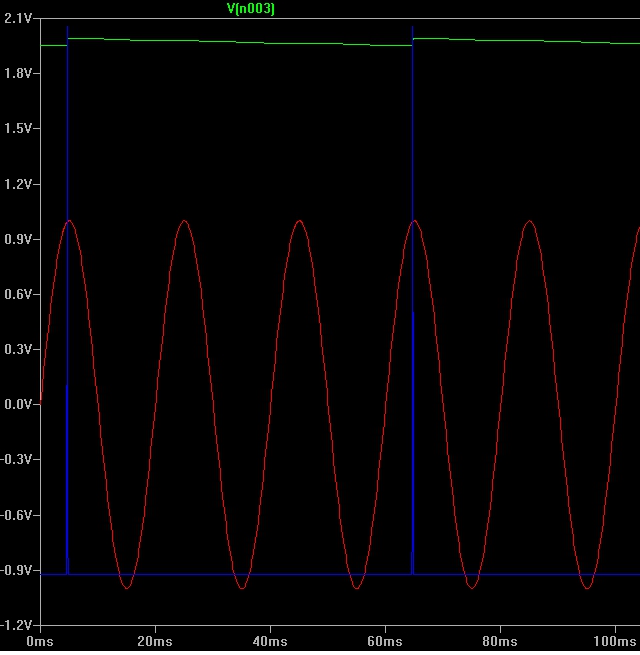Select the 0.3V vertical axis label
Image resolution: width=640 pixels, height=655 pixels.
17,349
